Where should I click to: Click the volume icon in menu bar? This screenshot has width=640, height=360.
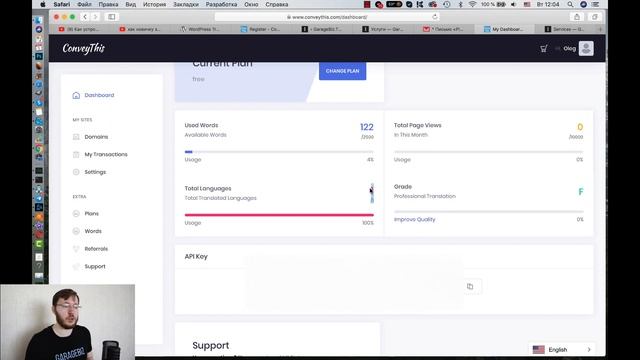point(513,4)
